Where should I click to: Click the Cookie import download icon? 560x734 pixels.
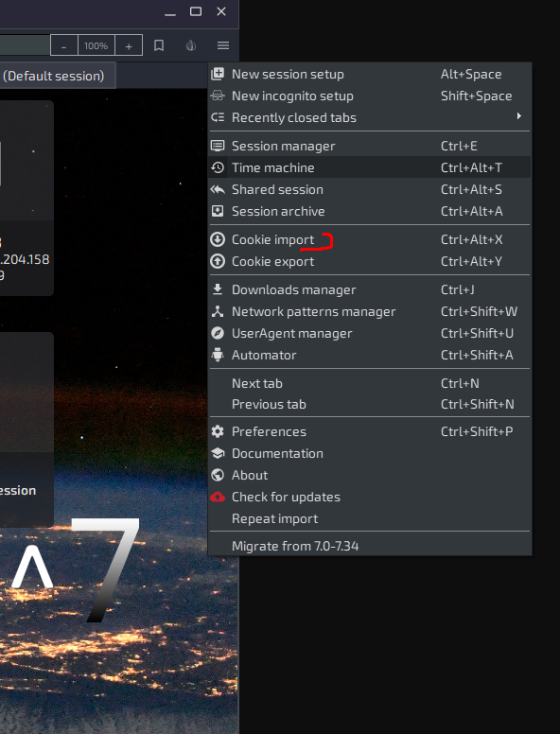coord(218,239)
